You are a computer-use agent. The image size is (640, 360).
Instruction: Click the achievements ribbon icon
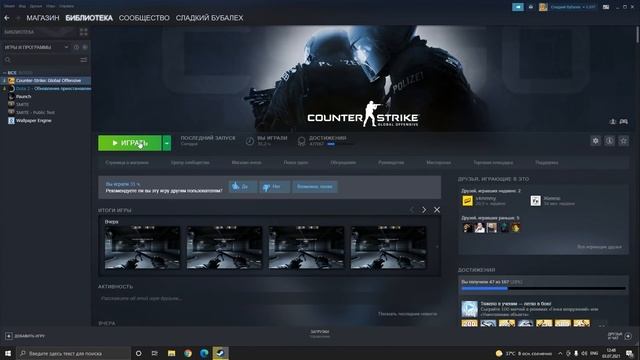[x=302, y=141]
